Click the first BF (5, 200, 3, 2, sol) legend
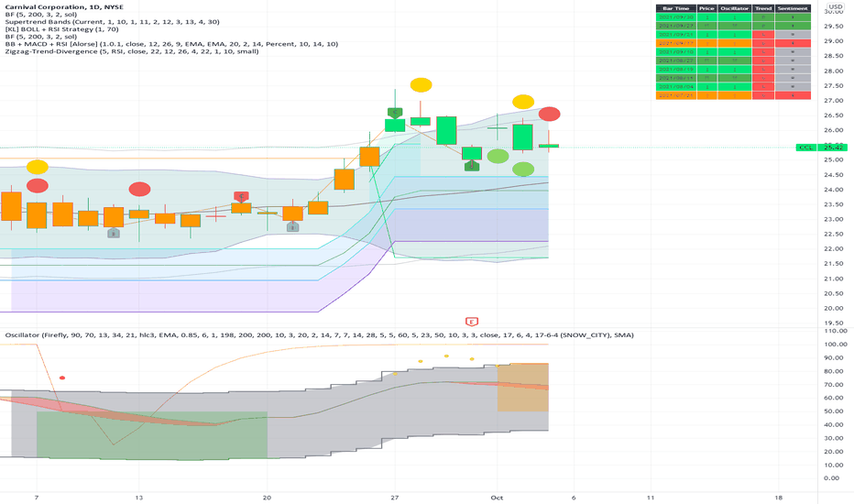Image resolution: width=854 pixels, height=504 pixels. coord(41,15)
